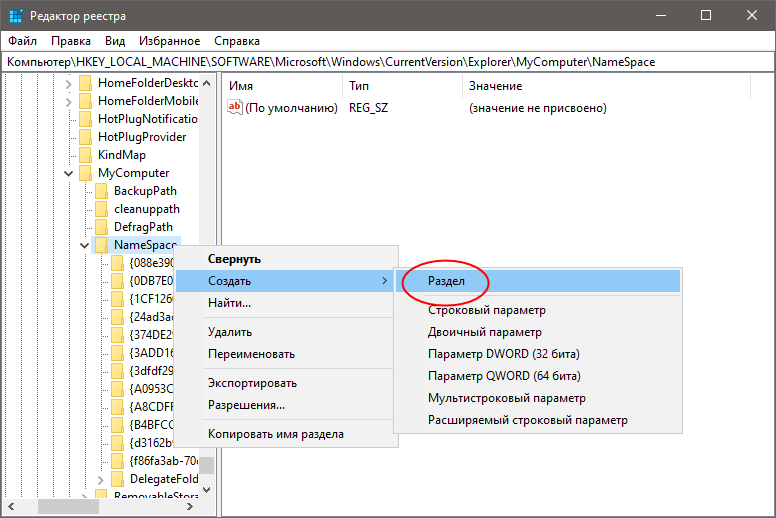This screenshot has width=776, height=518.
Task: Collapse the MyComputer tree node
Action: 68,174
